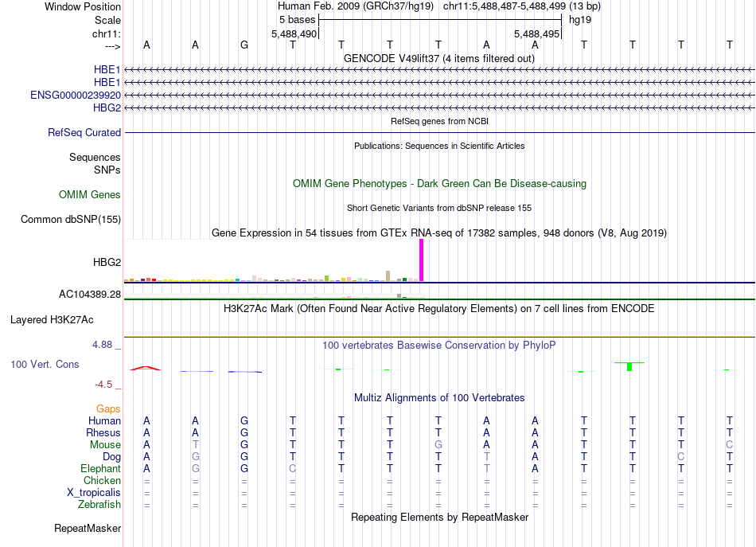This screenshot has width=756, height=547.
Task: Select the Chicken species label
Action: 102,480
